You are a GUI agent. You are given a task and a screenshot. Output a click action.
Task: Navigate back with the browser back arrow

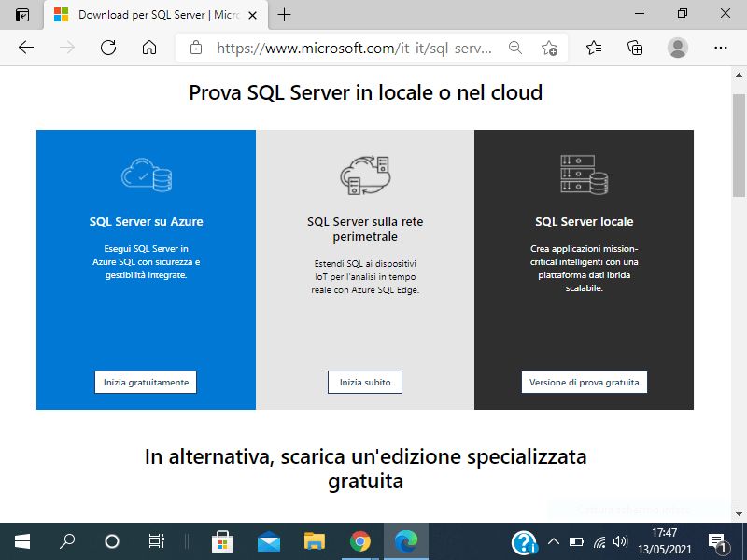pyautogui.click(x=27, y=47)
